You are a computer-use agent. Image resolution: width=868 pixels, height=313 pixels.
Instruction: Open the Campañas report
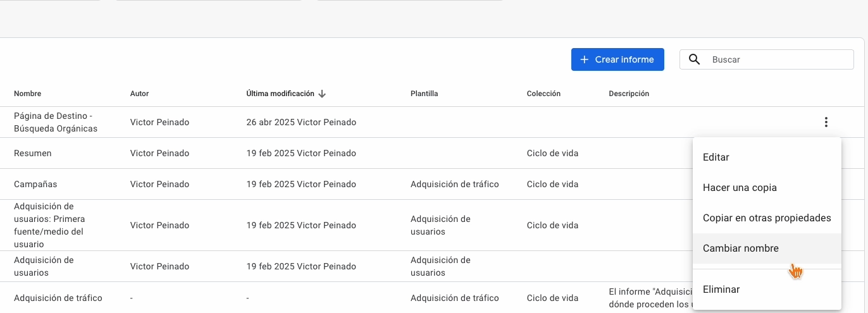(x=35, y=184)
